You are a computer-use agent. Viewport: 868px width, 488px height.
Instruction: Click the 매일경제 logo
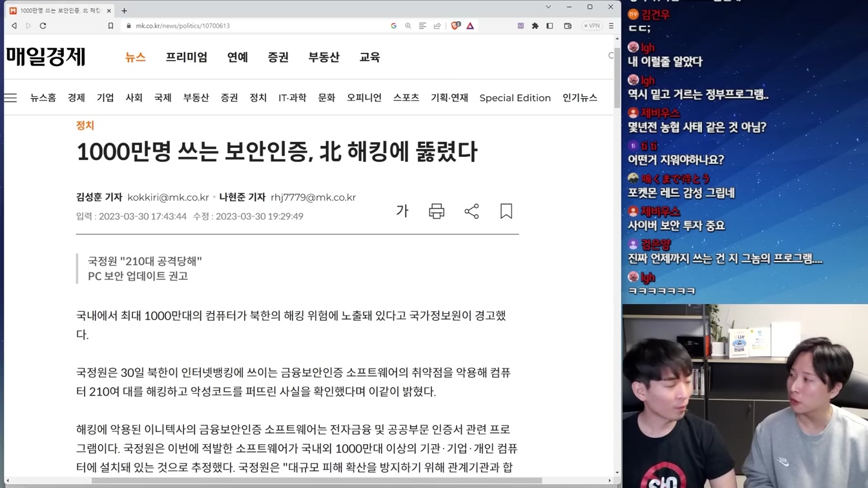[46, 57]
